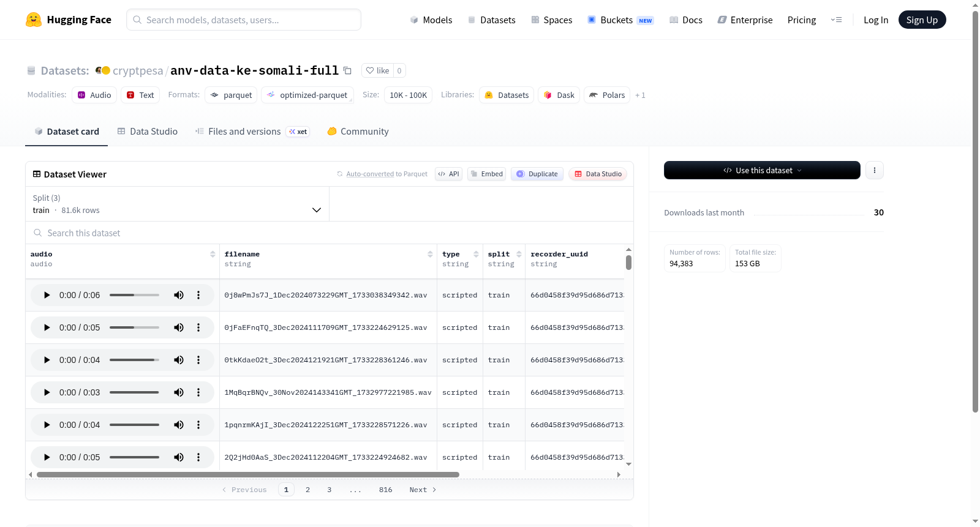
Task: Seek in the 0j8wPmJs7J audio progress bar
Action: pyautogui.click(x=134, y=295)
